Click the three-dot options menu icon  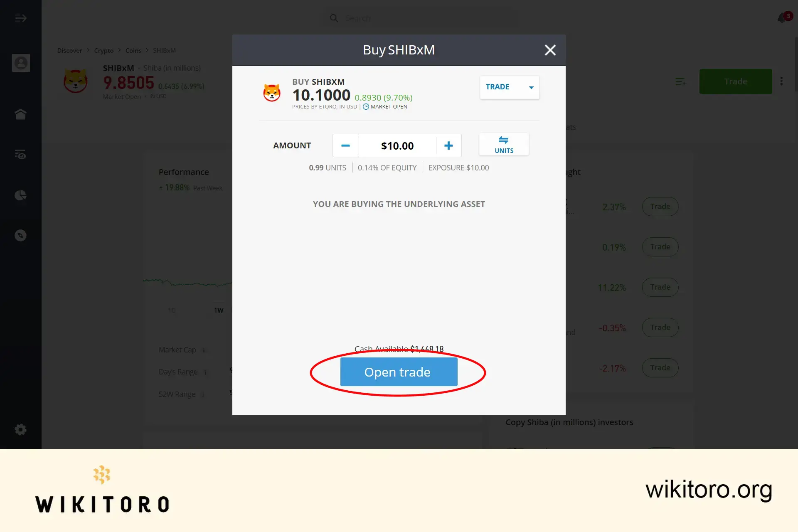[x=781, y=81]
